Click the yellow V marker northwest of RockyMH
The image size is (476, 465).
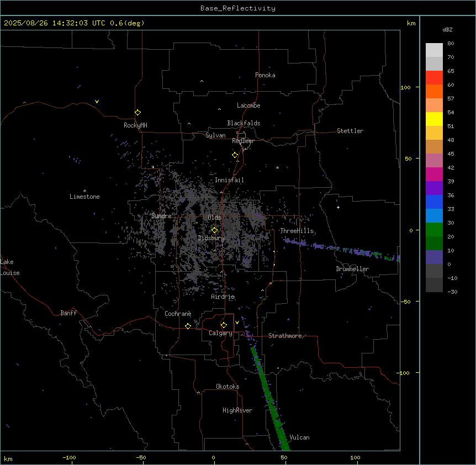coord(97,102)
